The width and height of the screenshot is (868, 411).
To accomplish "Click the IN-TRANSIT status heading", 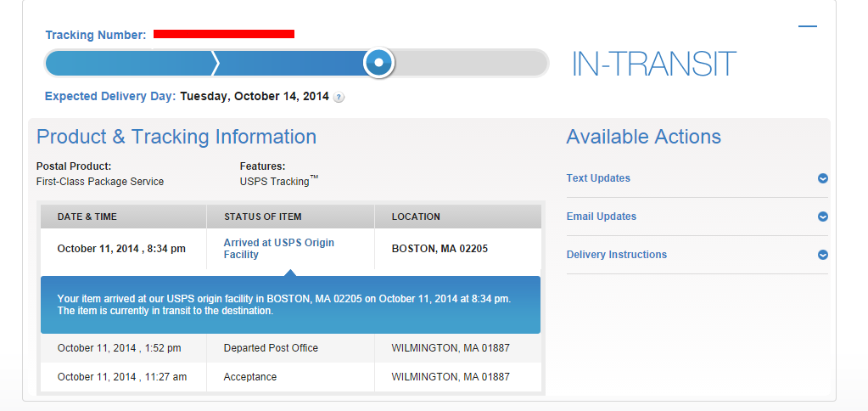I will point(653,65).
